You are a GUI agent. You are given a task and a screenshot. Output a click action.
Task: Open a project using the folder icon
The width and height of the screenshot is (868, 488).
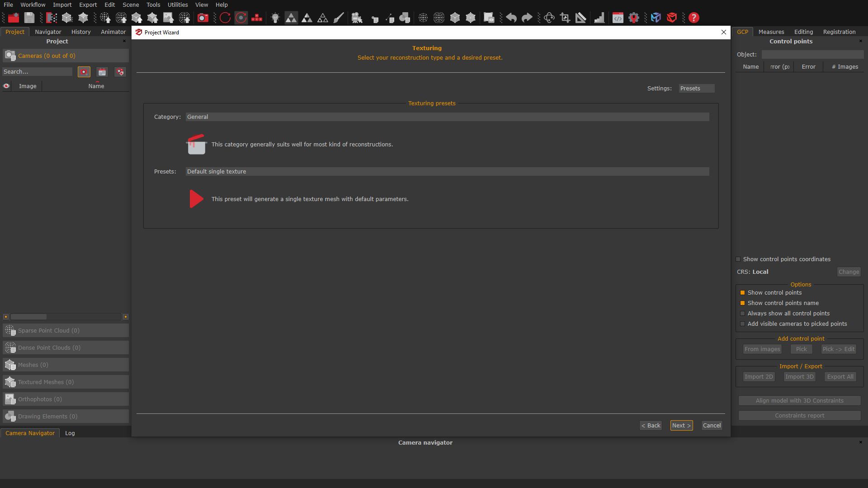[13, 18]
